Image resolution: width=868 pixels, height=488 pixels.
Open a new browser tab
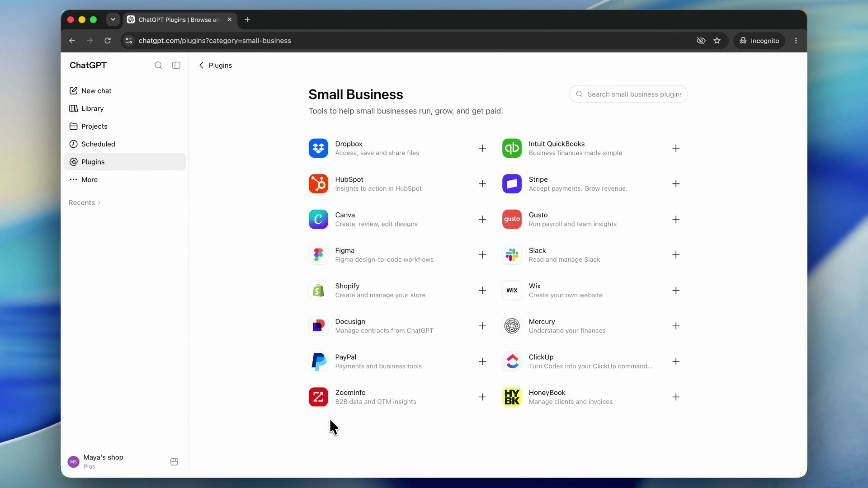click(247, 19)
